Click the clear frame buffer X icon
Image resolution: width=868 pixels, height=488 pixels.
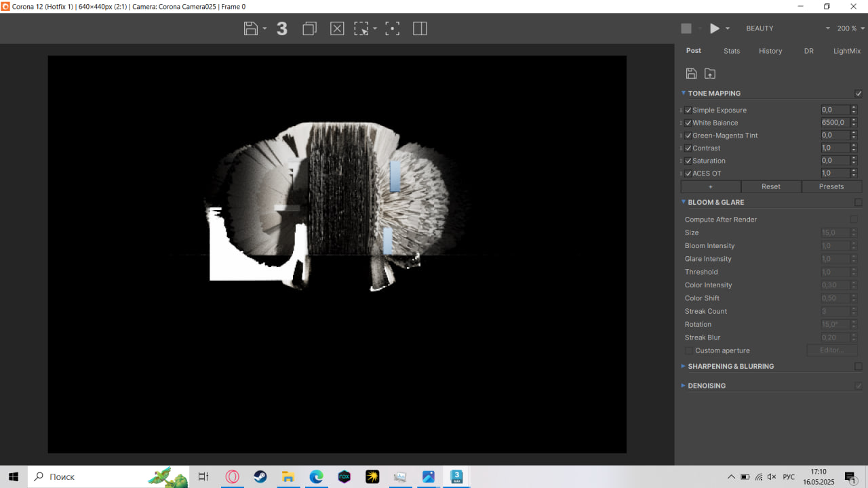click(337, 28)
